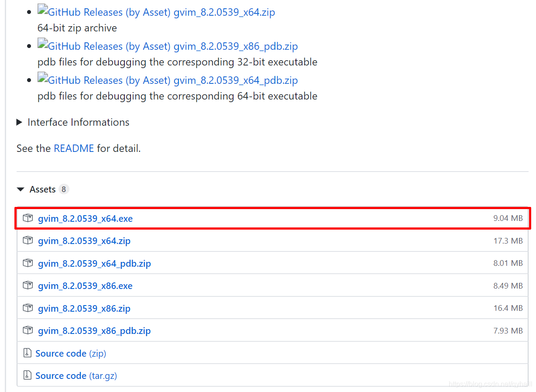Click the 8.01 MB file size

click(508, 264)
